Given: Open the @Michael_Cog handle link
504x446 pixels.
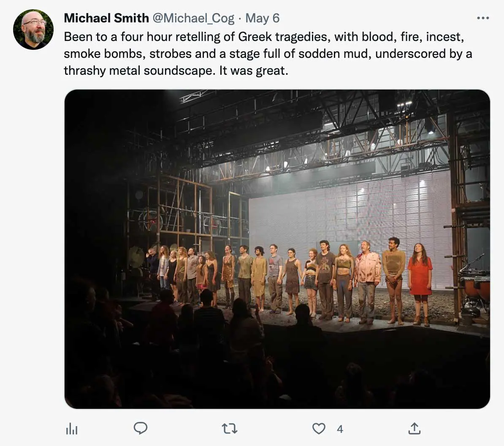Looking at the screenshot, I should [193, 18].
